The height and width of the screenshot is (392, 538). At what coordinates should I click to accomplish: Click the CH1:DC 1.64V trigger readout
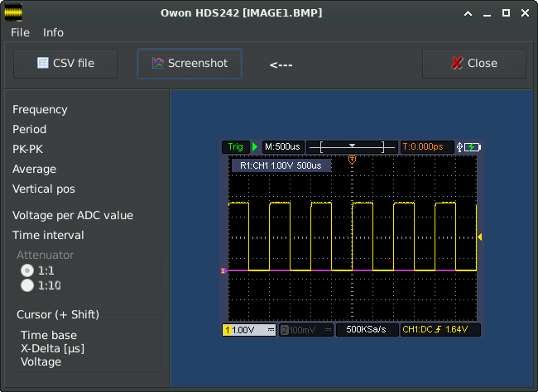click(440, 330)
